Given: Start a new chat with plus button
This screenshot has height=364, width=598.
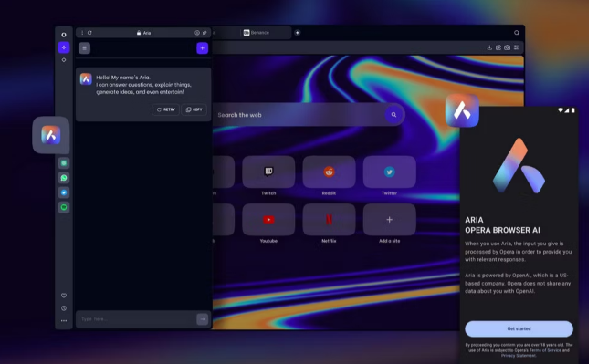Looking at the screenshot, I should tap(202, 48).
